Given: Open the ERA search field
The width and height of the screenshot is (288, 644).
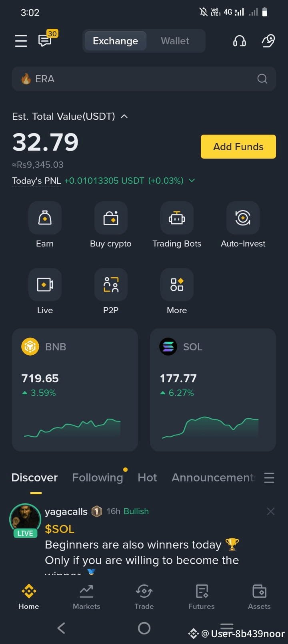Looking at the screenshot, I should point(144,79).
